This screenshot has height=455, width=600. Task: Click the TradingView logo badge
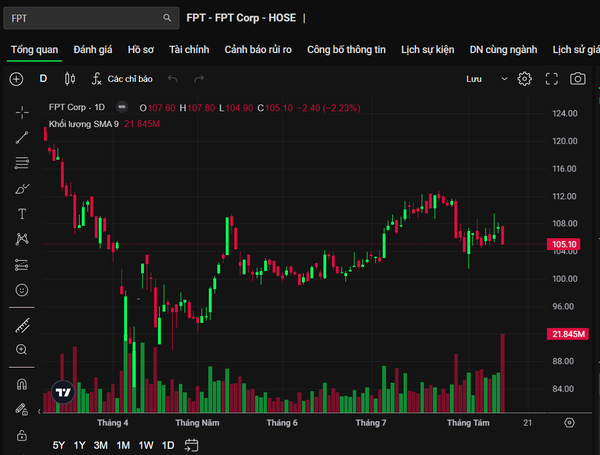coord(63,392)
